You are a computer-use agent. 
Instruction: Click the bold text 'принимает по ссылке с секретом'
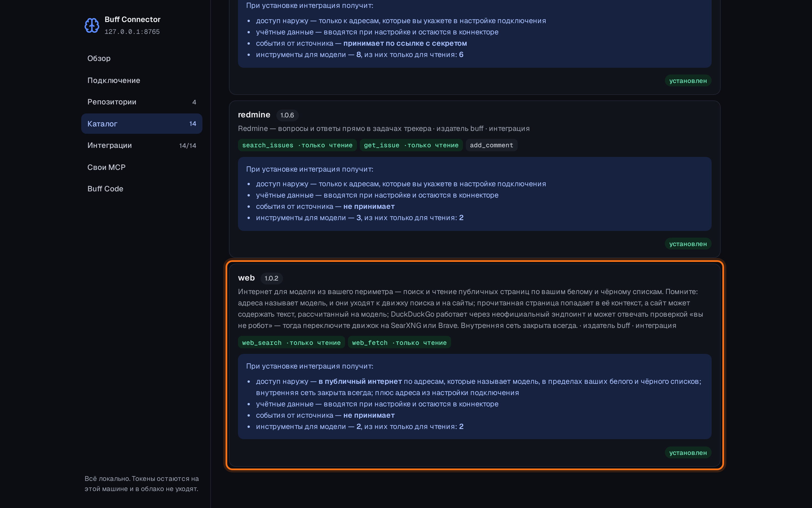click(x=405, y=43)
